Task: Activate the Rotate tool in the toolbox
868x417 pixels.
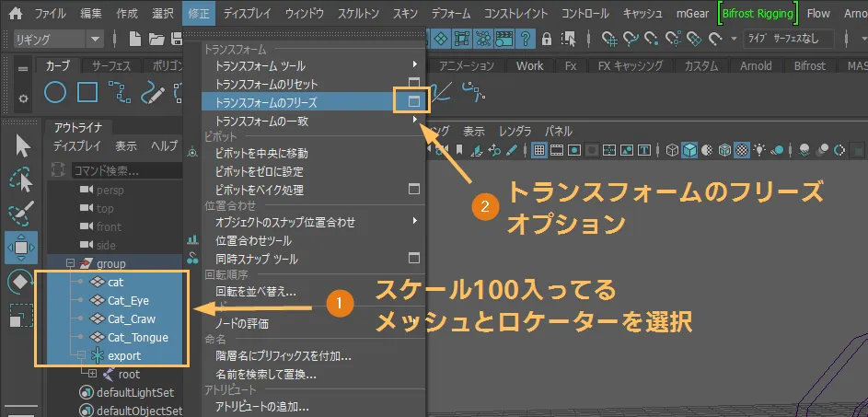Action: pos(20,283)
